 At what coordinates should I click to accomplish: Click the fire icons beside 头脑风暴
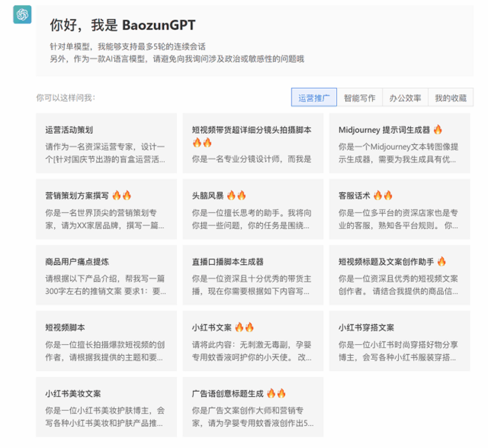(237, 195)
